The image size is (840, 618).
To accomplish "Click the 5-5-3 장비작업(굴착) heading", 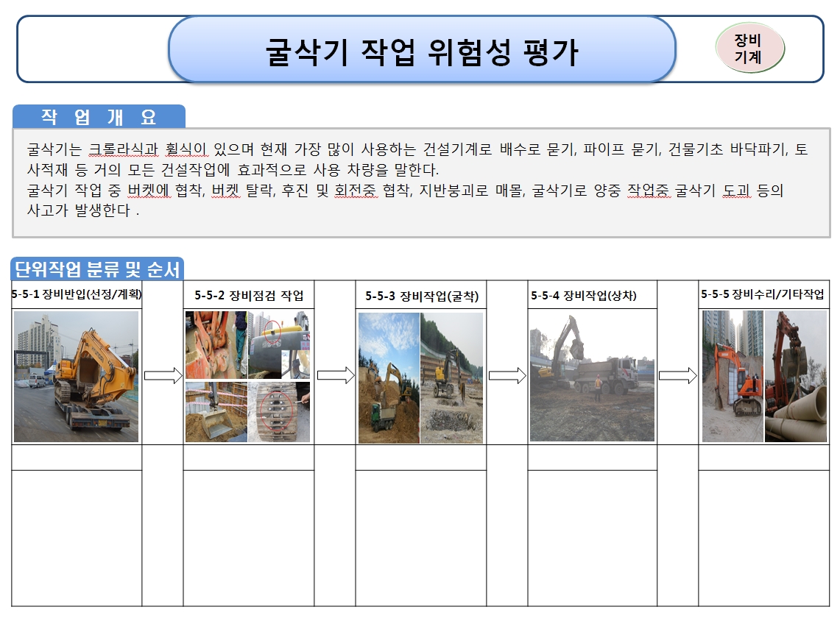I will click(422, 296).
